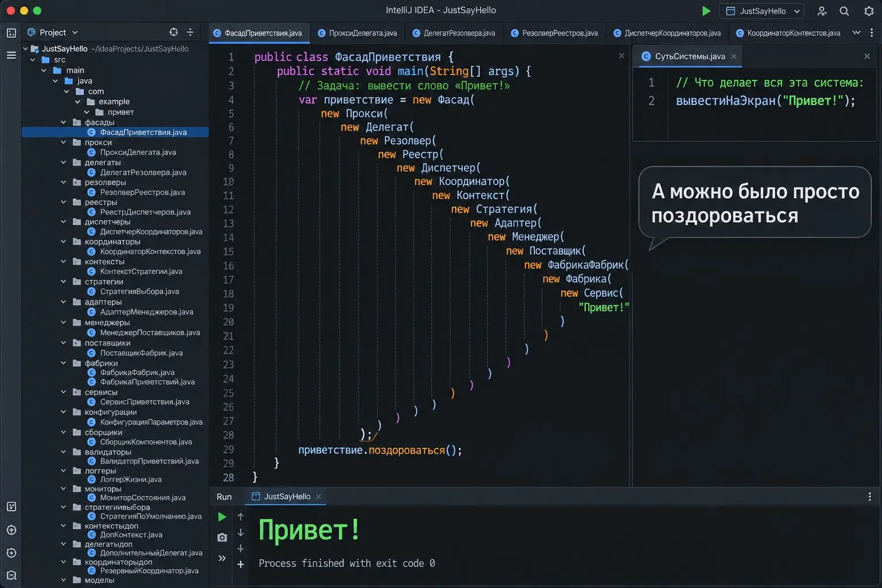Show hidden editor tabs dropdown chevron
882x588 pixels.
pyautogui.click(x=856, y=33)
